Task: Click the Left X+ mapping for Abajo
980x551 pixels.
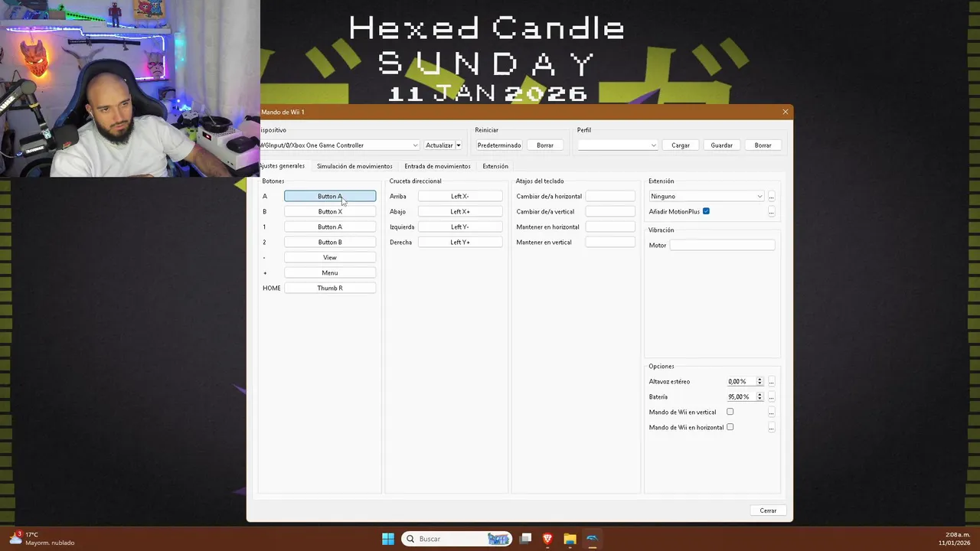Action: [x=460, y=211]
